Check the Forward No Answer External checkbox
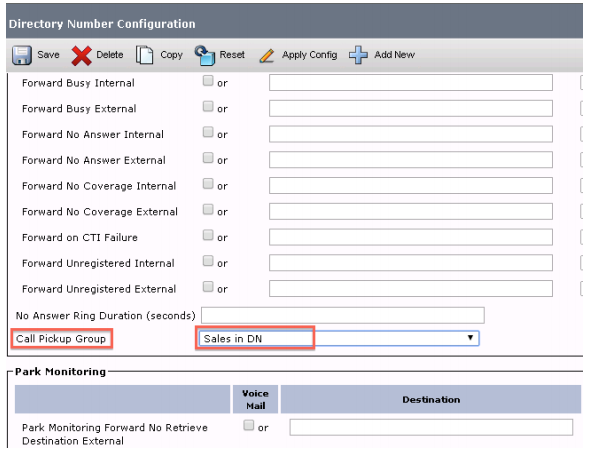590x464 pixels. tap(208, 158)
